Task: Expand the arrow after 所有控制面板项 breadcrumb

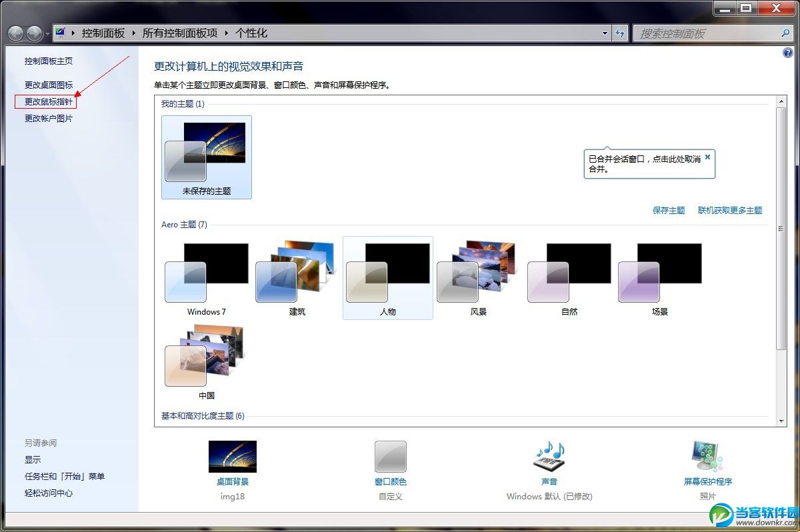Action: click(x=226, y=33)
